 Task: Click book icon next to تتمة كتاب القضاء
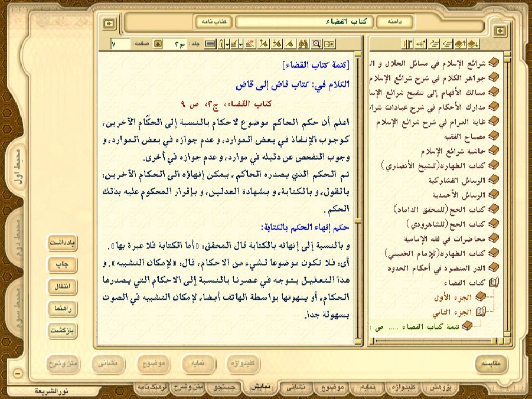click(x=467, y=326)
